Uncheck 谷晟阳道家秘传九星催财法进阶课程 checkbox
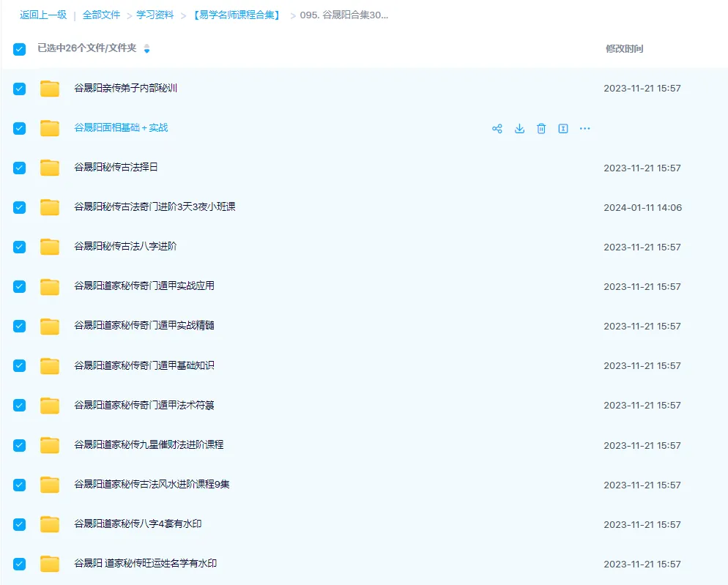 pyautogui.click(x=20, y=445)
